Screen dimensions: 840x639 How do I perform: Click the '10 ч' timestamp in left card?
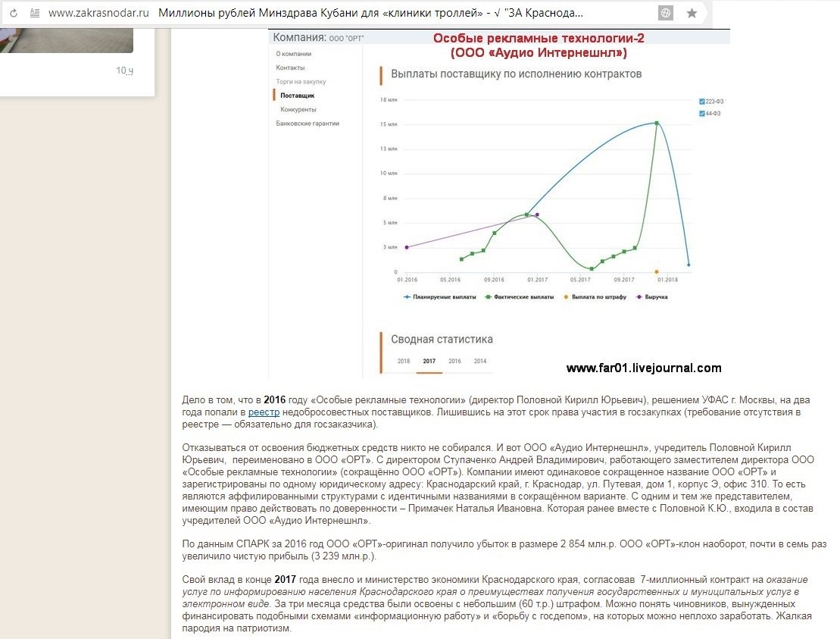(x=124, y=70)
